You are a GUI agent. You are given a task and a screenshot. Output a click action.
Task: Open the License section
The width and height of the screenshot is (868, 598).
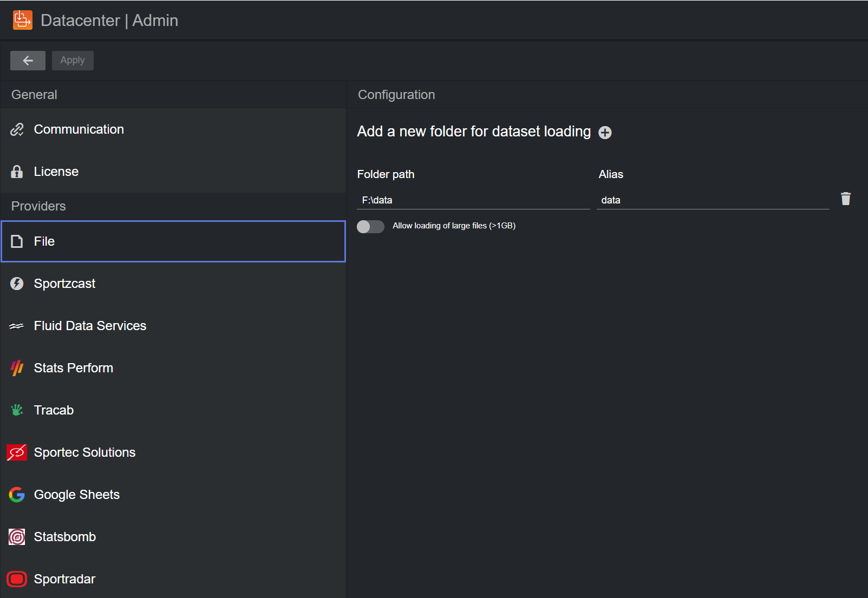coord(56,172)
